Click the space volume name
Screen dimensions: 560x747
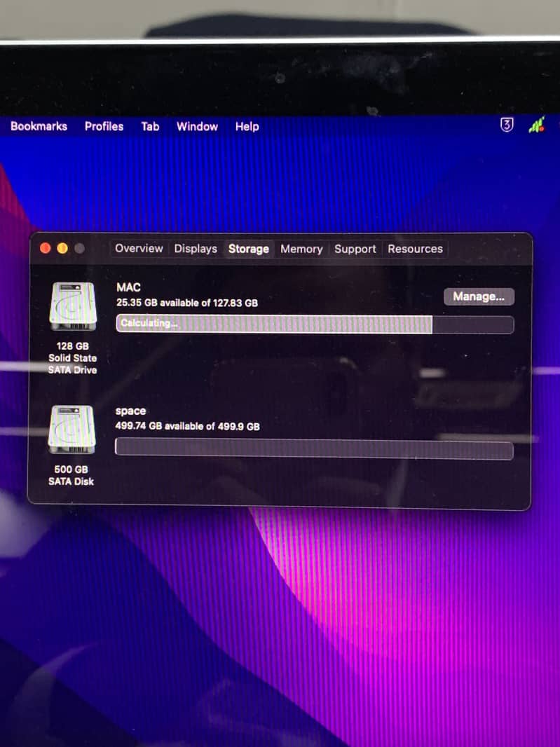(130, 411)
